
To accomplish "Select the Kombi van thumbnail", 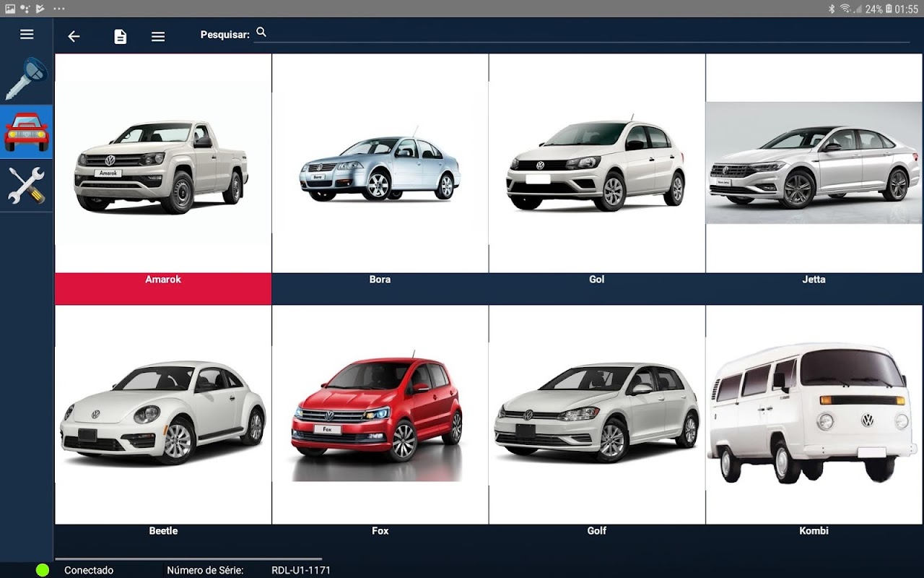I will 814,415.
